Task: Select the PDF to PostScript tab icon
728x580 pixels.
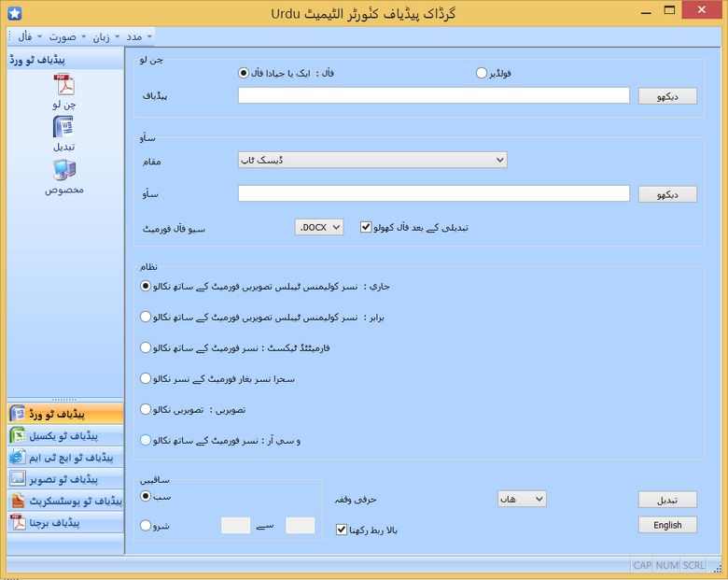Action: pyautogui.click(x=18, y=501)
